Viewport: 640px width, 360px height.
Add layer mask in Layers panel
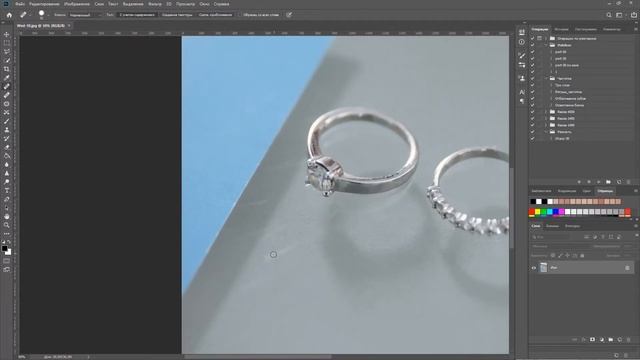(x=592, y=340)
